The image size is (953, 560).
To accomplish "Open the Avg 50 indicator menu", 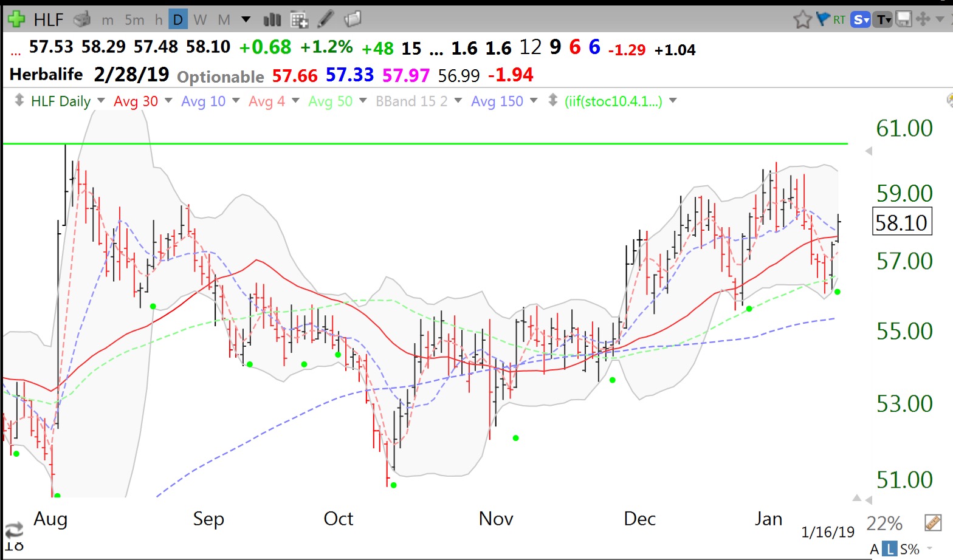I will [x=363, y=101].
